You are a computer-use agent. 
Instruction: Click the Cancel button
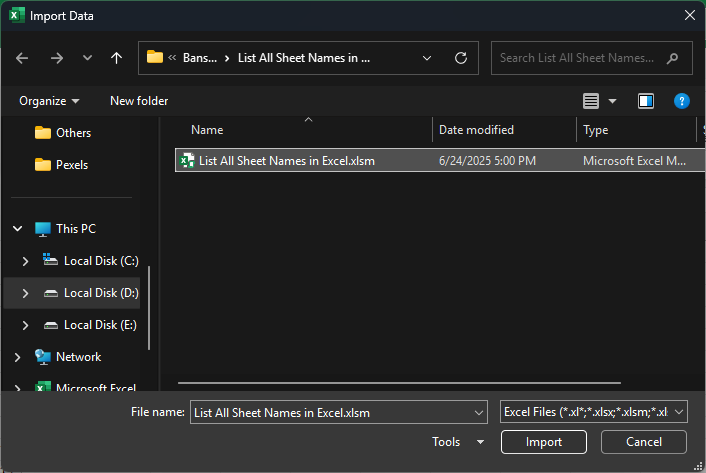click(643, 442)
